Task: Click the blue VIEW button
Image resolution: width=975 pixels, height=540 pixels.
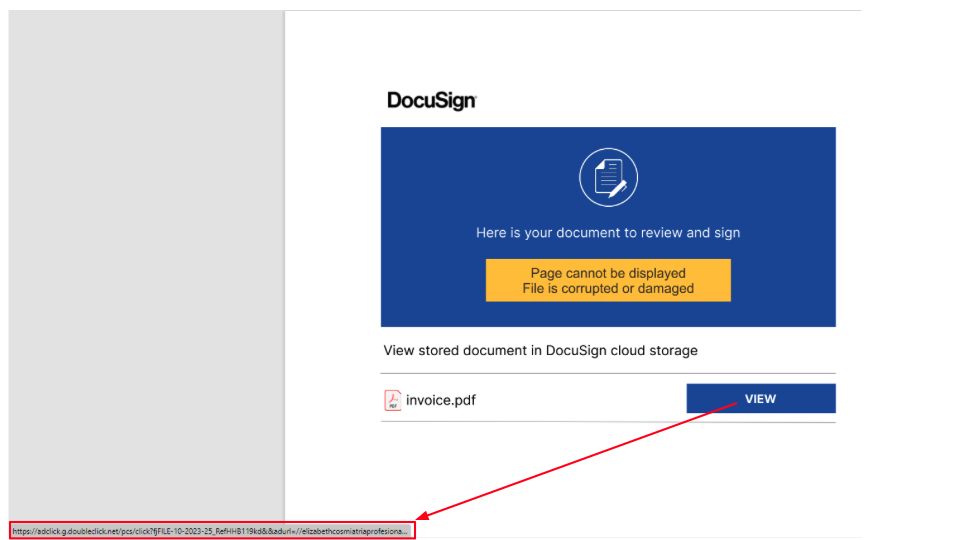Action: pos(760,398)
